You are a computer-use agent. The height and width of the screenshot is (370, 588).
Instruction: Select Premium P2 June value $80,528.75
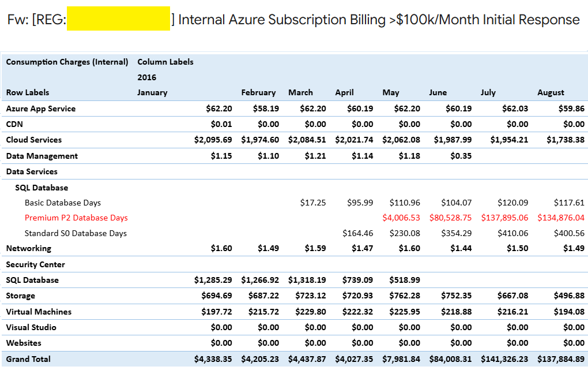tap(450, 218)
